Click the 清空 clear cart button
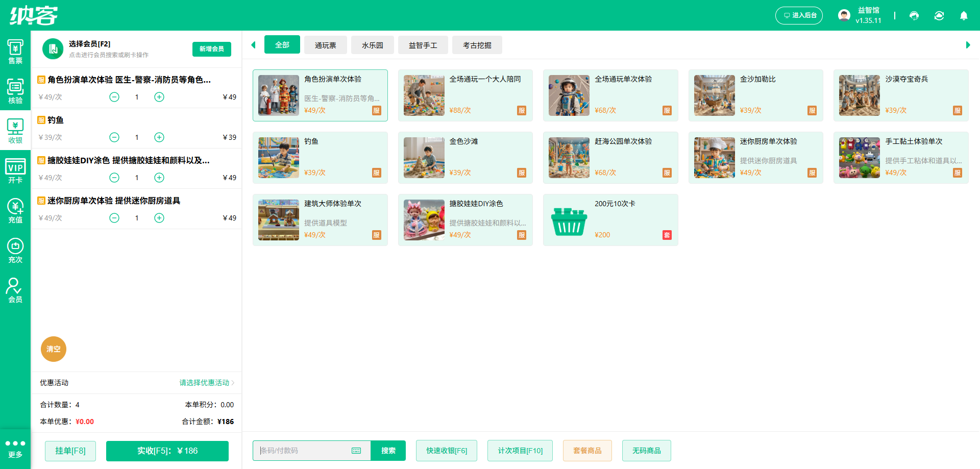Image resolution: width=980 pixels, height=469 pixels. coord(54,349)
